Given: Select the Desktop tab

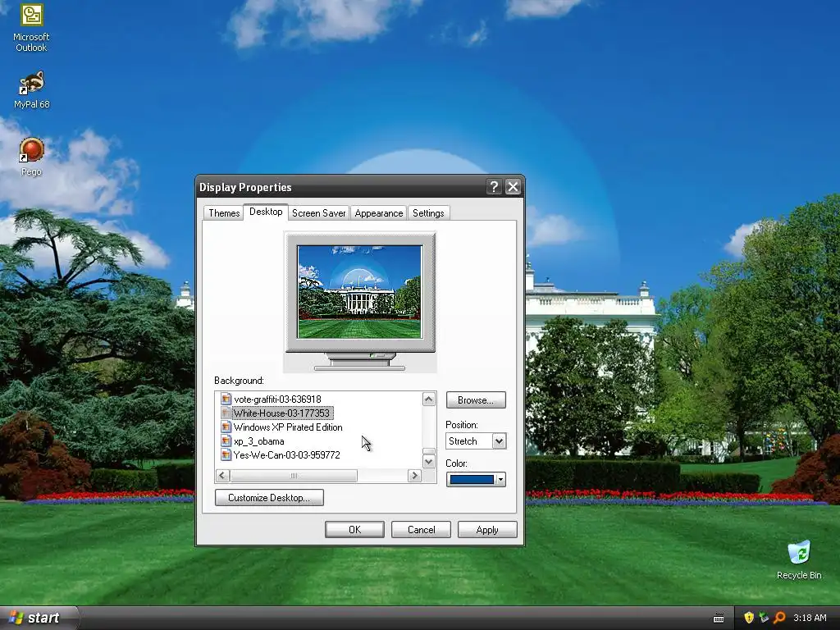Looking at the screenshot, I should click(266, 212).
